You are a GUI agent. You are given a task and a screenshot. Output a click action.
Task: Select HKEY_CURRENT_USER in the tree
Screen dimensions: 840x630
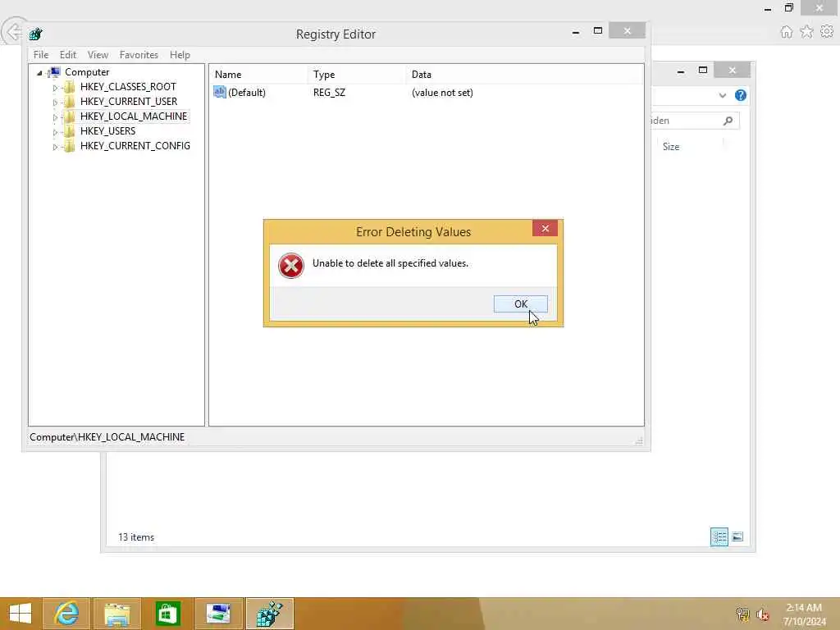[129, 101]
